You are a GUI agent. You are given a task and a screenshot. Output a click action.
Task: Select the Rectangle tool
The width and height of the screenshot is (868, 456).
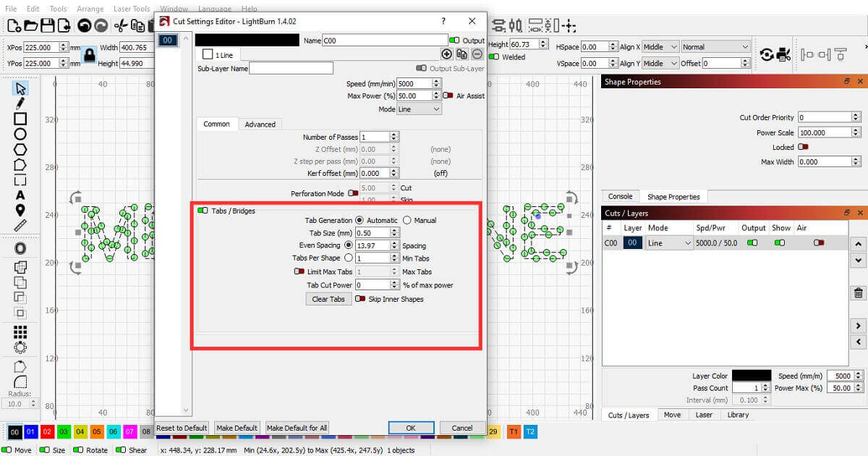20,119
